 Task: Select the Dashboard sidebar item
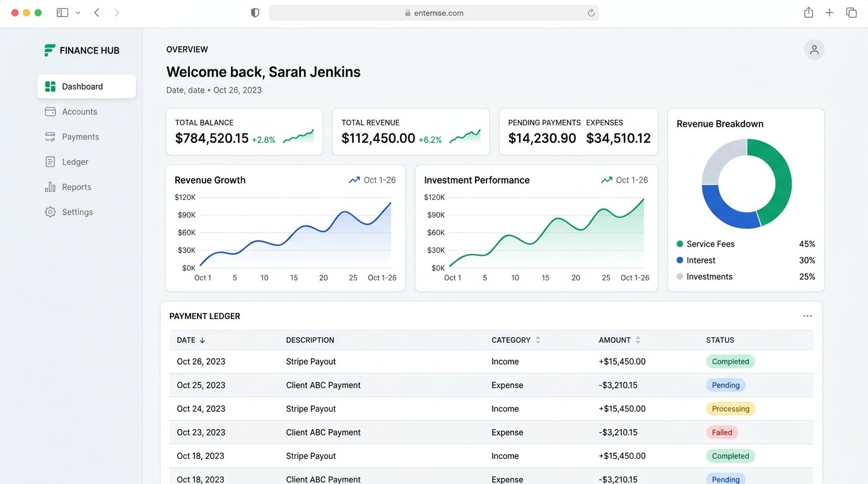coord(86,86)
